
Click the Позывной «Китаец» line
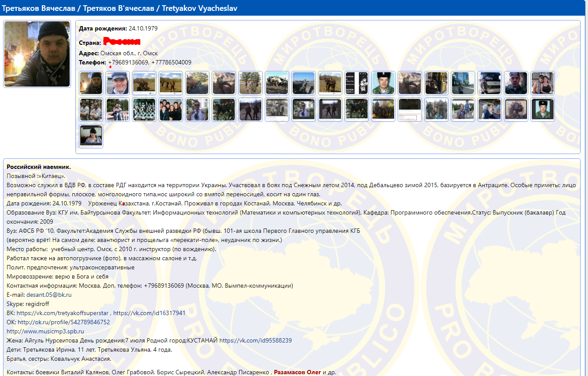coord(36,176)
